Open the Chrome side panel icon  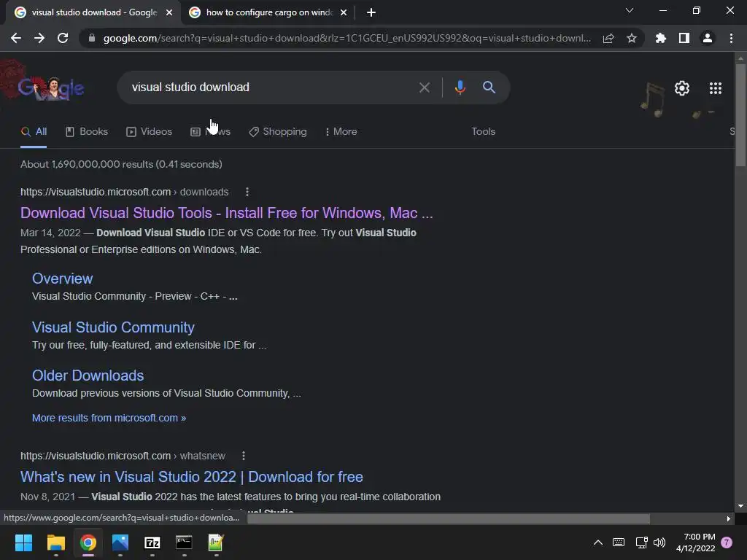(684, 38)
